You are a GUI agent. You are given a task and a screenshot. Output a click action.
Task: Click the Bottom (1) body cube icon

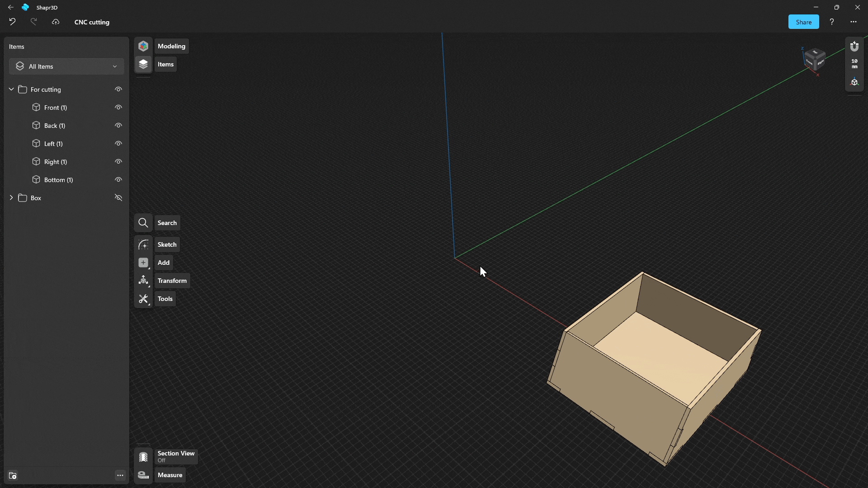point(36,180)
